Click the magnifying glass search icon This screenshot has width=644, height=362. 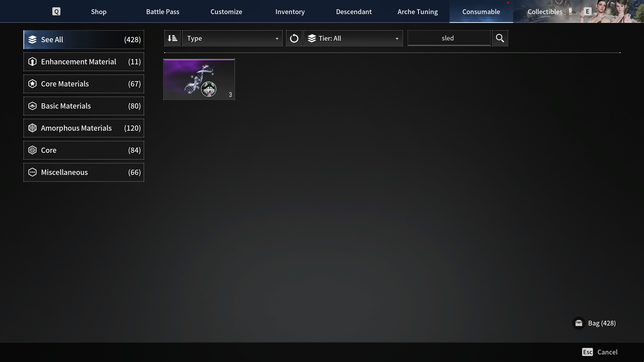(500, 38)
